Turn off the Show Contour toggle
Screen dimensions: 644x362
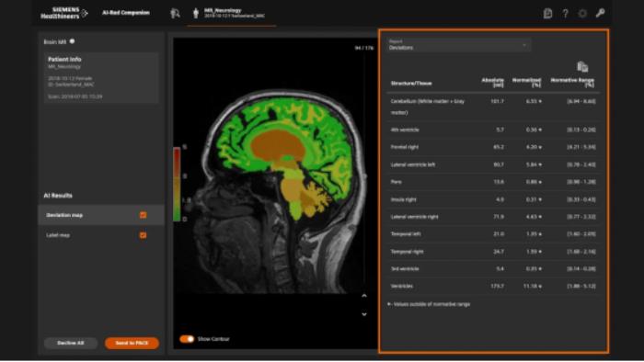(187, 339)
